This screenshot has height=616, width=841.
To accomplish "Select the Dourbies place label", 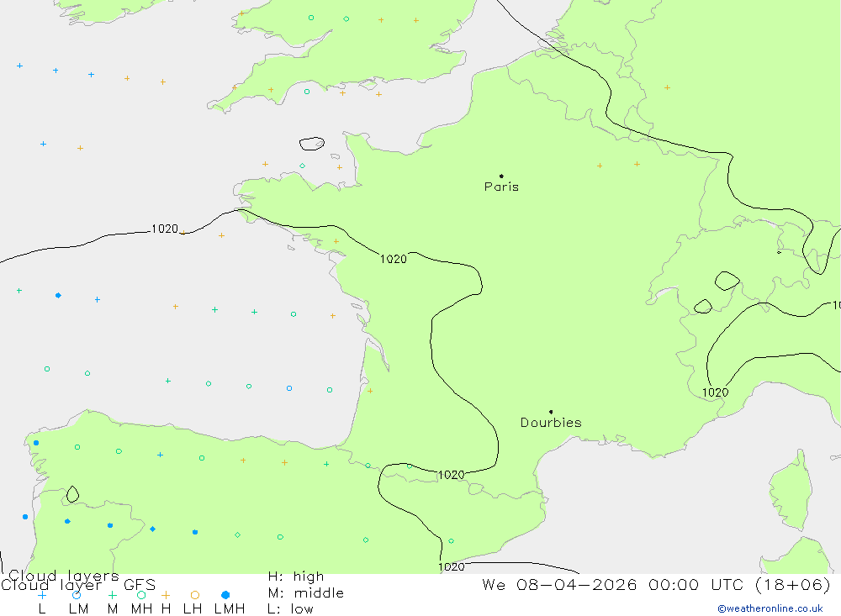I will click(x=551, y=423).
